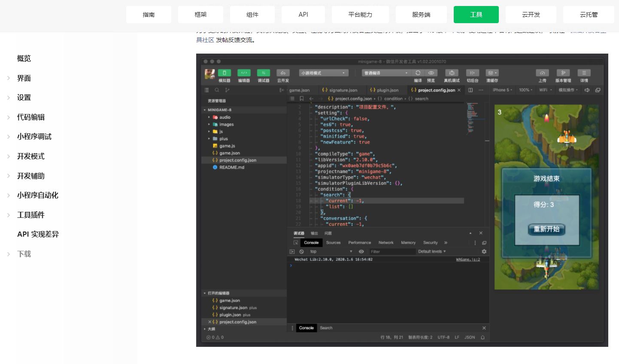Open the WiFi network dropdown
The width and height of the screenshot is (619, 364).
pyautogui.click(x=546, y=90)
